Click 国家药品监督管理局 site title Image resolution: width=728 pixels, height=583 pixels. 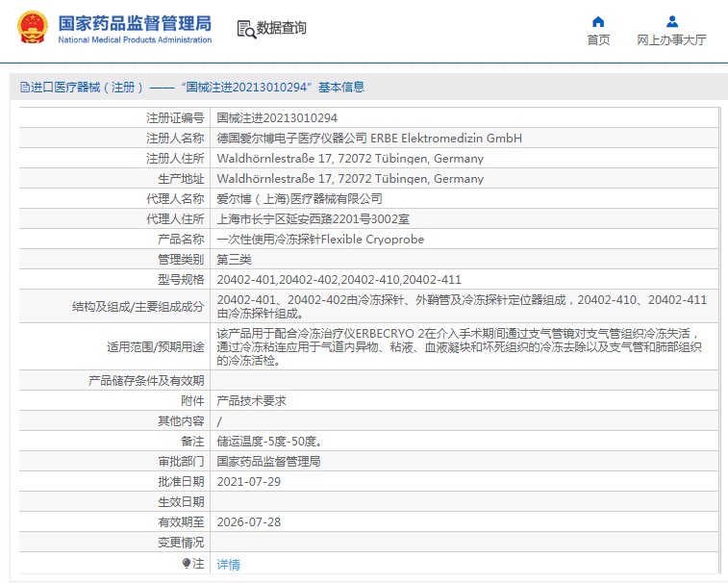(135, 23)
